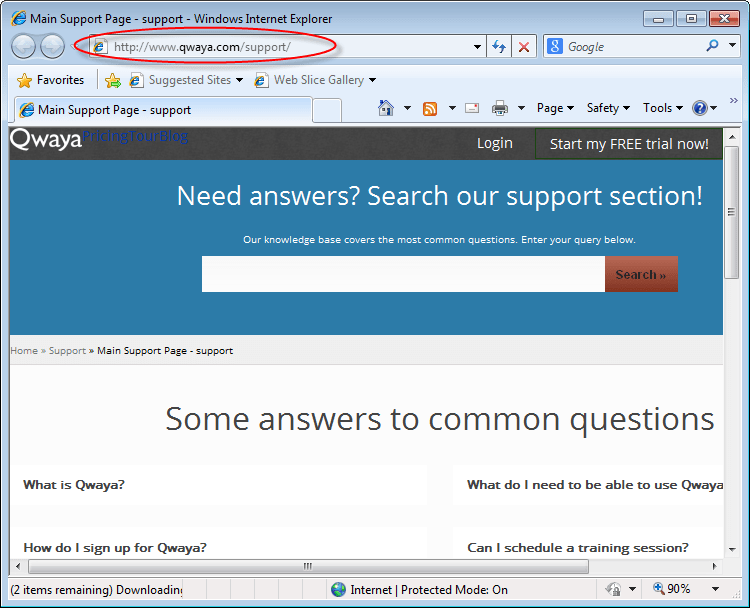Image resolution: width=750 pixels, height=608 pixels.
Task: Click the Print printer icon
Action: (500, 108)
